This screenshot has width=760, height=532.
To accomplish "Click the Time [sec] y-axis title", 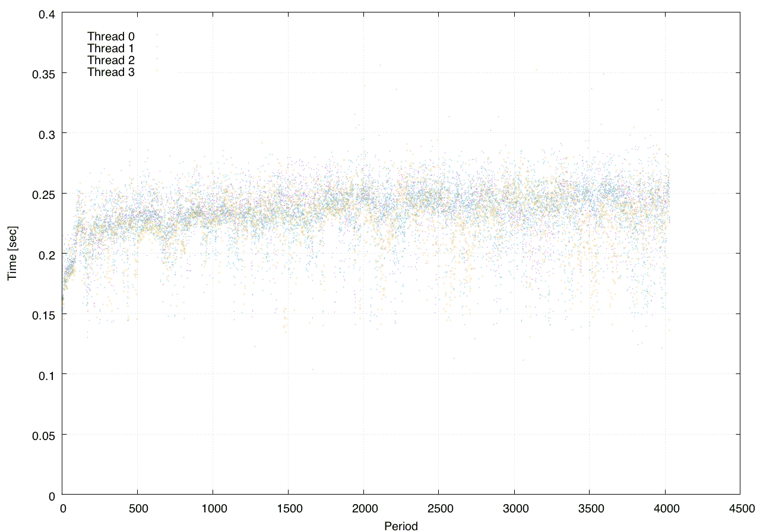I will [12, 253].
